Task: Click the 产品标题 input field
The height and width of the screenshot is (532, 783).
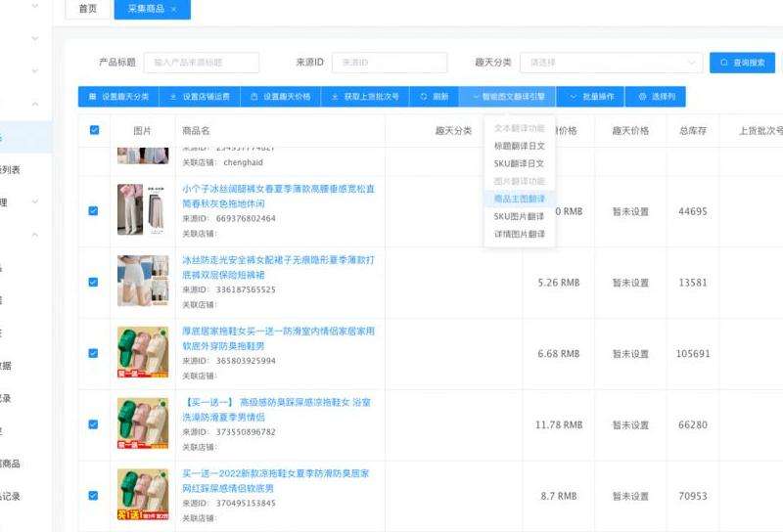Action: (x=201, y=63)
